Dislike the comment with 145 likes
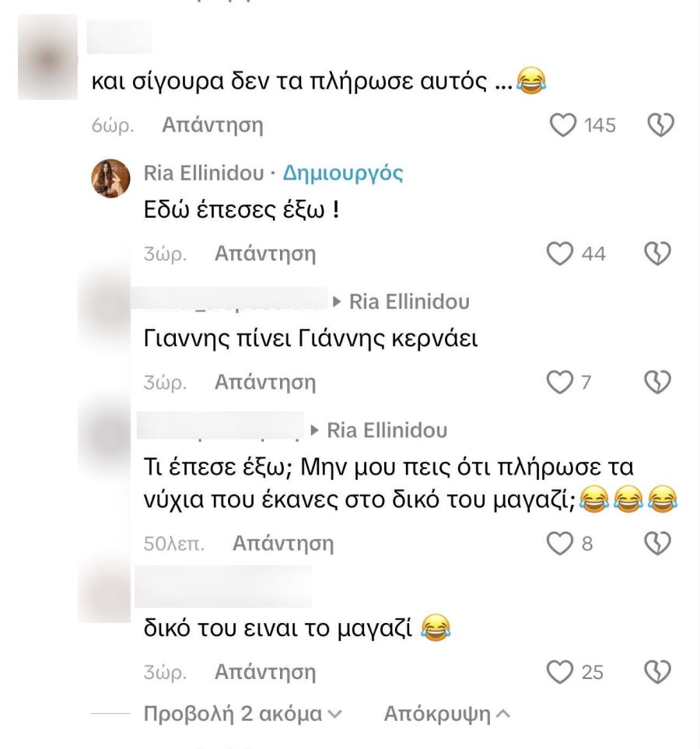 [660, 125]
